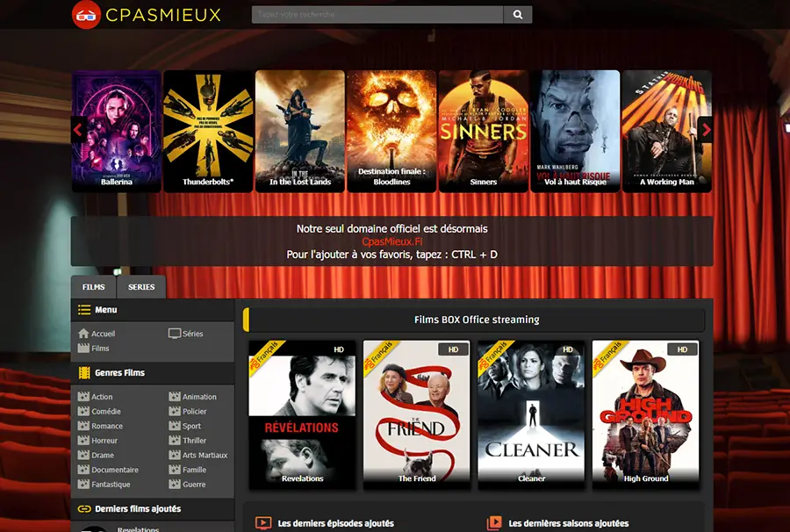Click the Derniers films ajoutés link icon
Screen dimensions: 790x532
click(84, 509)
